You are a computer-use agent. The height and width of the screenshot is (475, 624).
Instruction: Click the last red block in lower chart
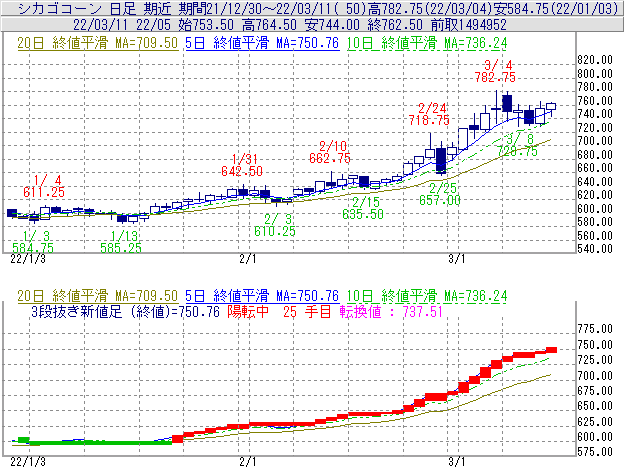click(551, 350)
